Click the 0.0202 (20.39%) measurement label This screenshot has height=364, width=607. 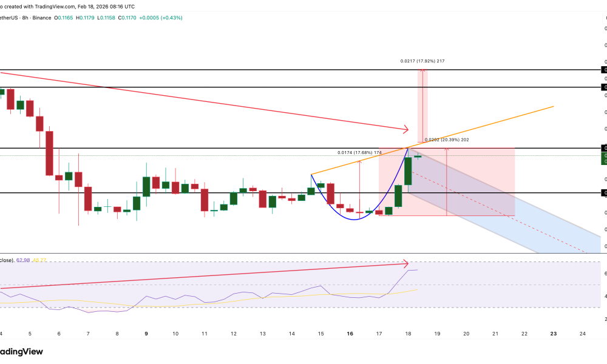coord(447,140)
